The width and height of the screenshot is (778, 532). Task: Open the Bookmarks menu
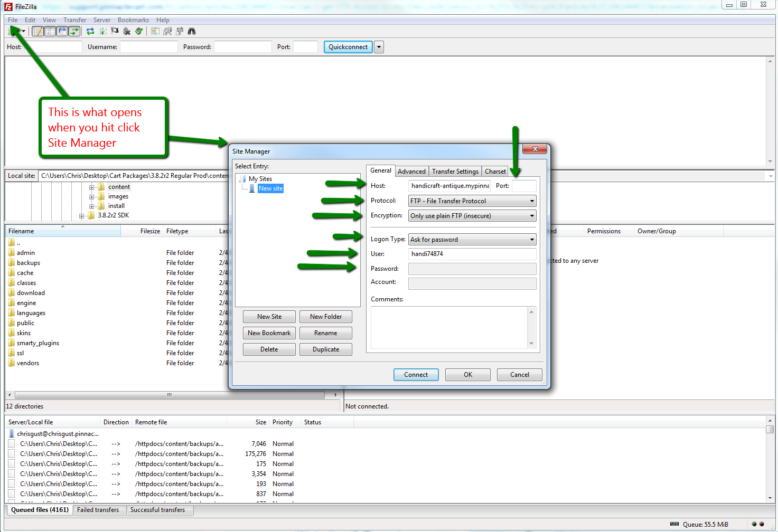click(133, 20)
